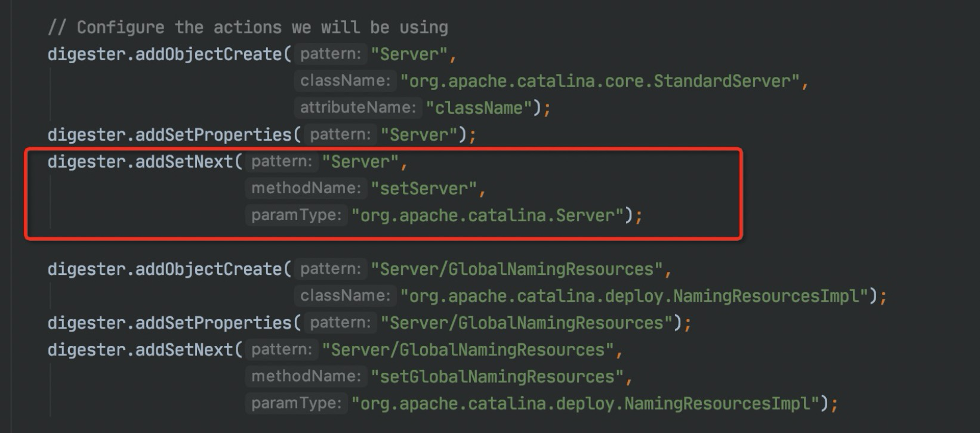Screen dimensions: 980x433
Task: Click "Server/GlobalNamingResources" string in addSetNext
Action: (x=468, y=350)
